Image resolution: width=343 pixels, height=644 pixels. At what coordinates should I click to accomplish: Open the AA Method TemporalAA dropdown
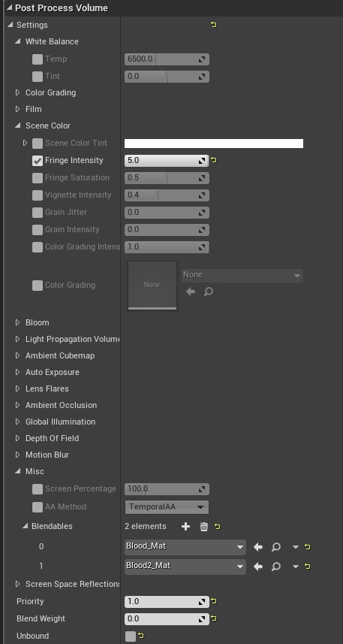pos(167,506)
